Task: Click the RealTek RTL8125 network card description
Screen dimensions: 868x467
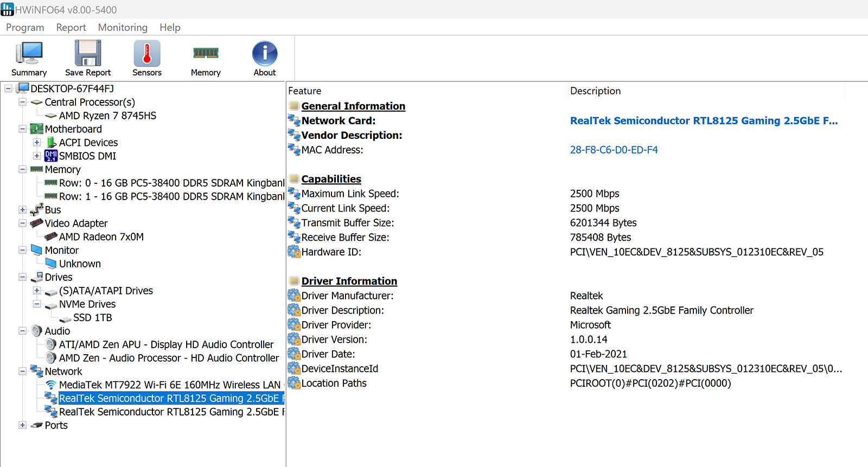Action: tap(704, 121)
